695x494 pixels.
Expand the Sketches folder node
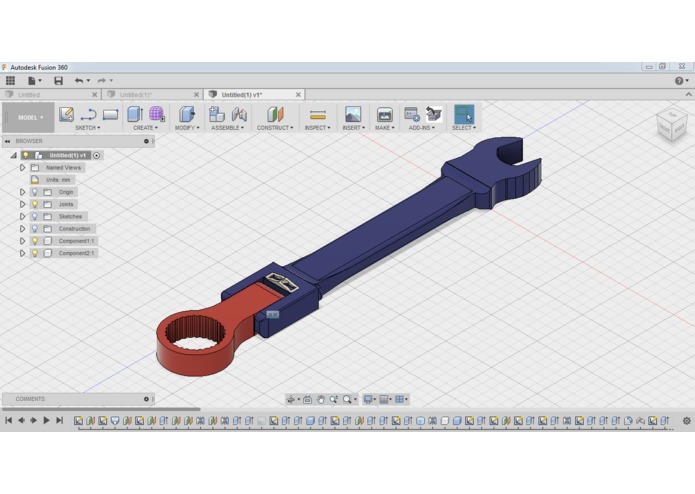22,217
